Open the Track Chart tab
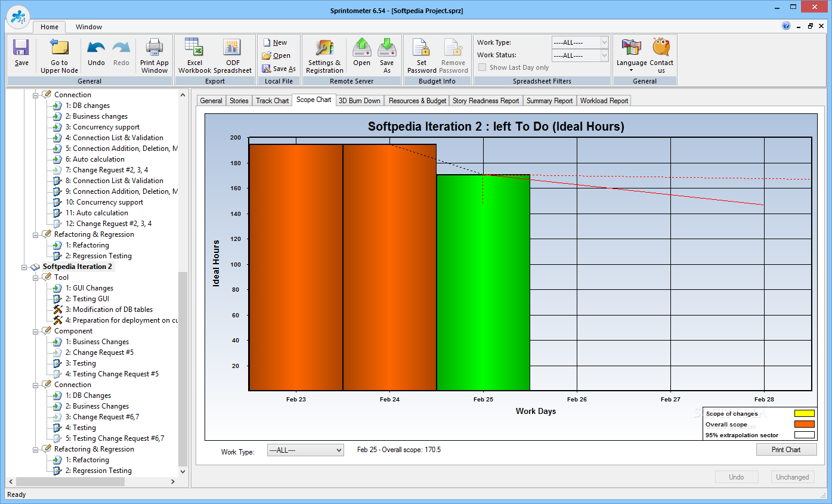The height and width of the screenshot is (504, 832). (273, 101)
